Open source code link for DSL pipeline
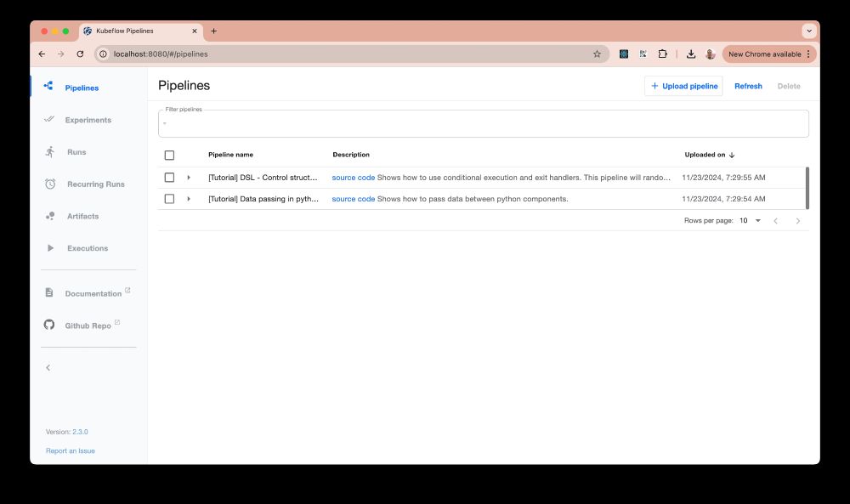Screen dimensions: 850x504 (354, 178)
